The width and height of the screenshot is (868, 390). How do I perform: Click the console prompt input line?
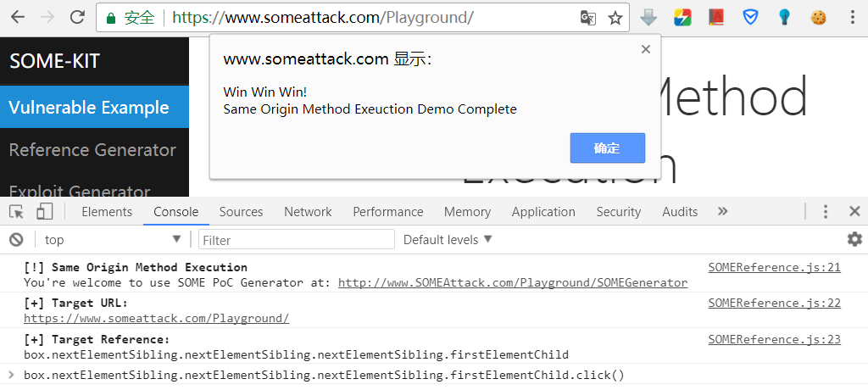[434, 375]
